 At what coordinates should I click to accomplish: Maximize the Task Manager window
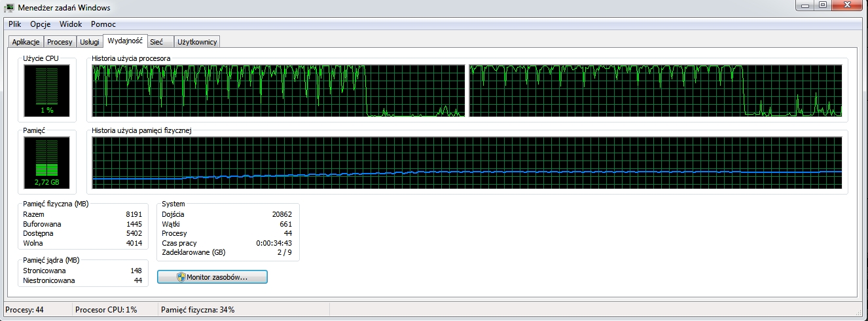822,6
